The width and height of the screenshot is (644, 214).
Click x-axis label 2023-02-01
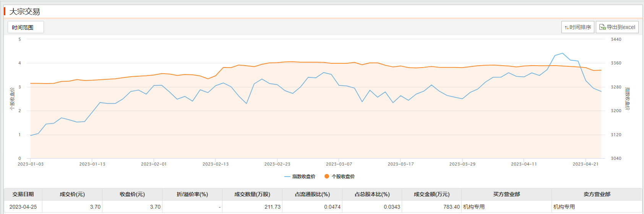click(x=154, y=164)
